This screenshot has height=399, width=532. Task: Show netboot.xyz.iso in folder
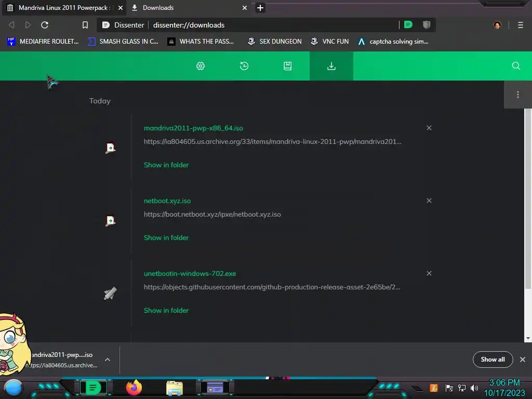[x=166, y=237]
